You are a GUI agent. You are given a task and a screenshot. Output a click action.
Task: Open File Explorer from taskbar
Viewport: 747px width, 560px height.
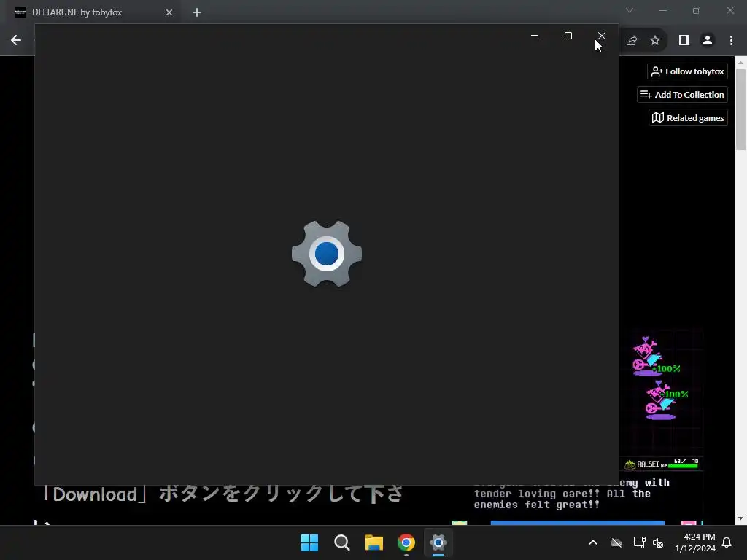click(x=374, y=542)
